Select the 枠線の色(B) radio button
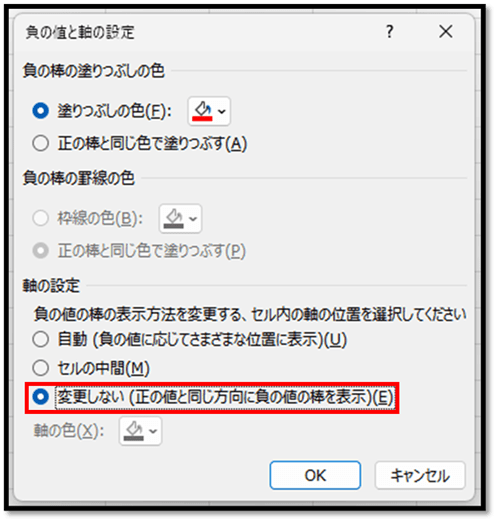 40,218
